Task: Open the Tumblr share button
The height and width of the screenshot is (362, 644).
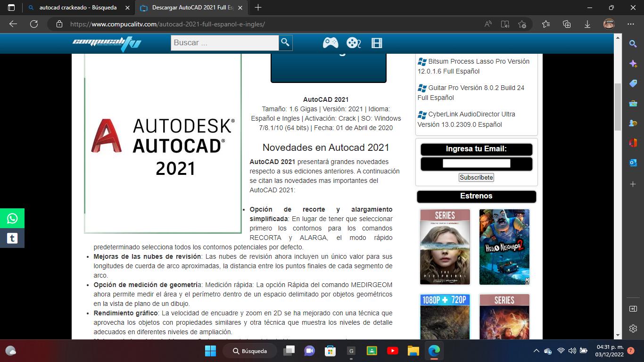Action: point(12,238)
